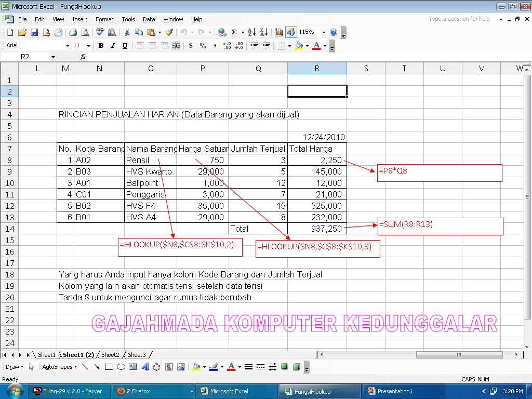Apply Currency Style with the dollar icon
The height and width of the screenshot is (399, 532).
point(191,46)
